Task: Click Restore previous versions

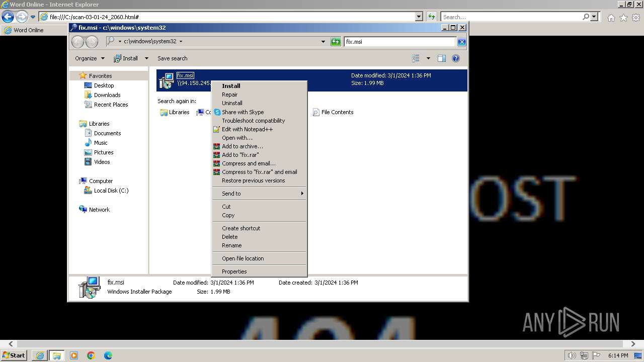Action: pyautogui.click(x=259, y=180)
